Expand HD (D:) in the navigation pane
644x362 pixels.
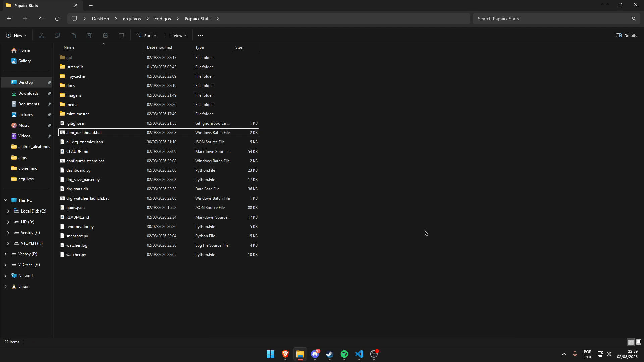pyautogui.click(x=8, y=222)
